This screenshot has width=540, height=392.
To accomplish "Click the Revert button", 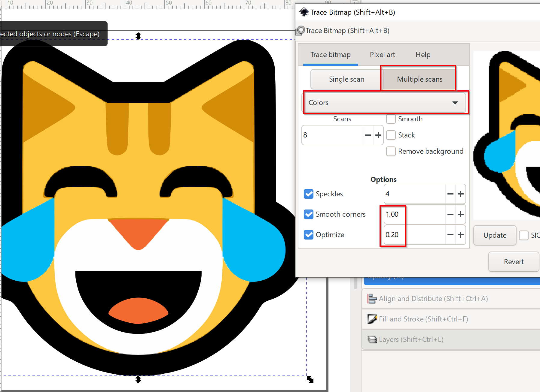I will coord(514,262).
